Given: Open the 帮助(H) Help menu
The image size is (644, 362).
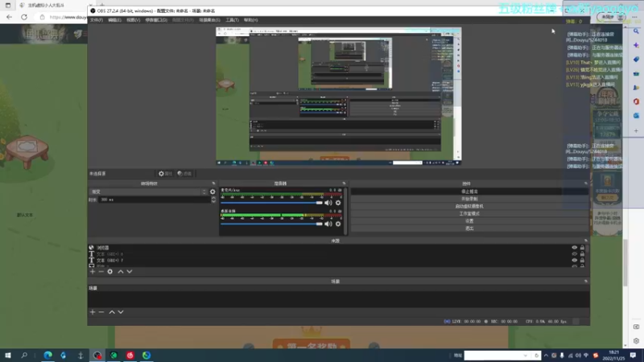Looking at the screenshot, I should pos(250,20).
